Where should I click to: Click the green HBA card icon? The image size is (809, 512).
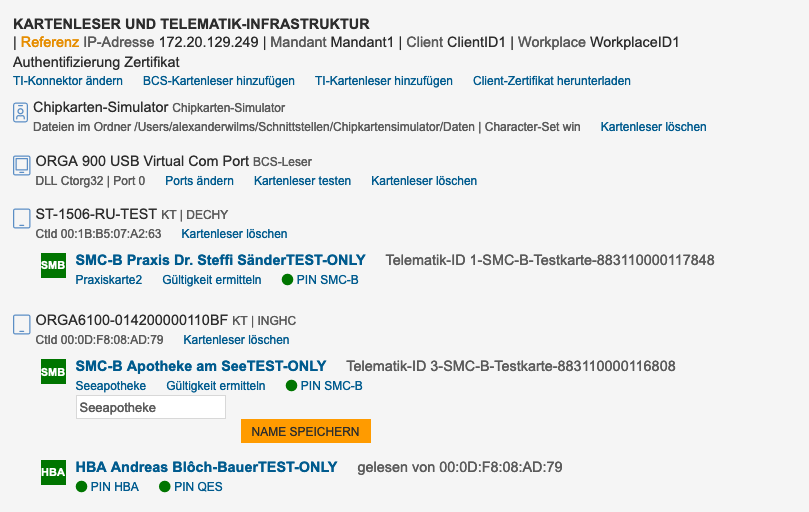pyautogui.click(x=53, y=472)
